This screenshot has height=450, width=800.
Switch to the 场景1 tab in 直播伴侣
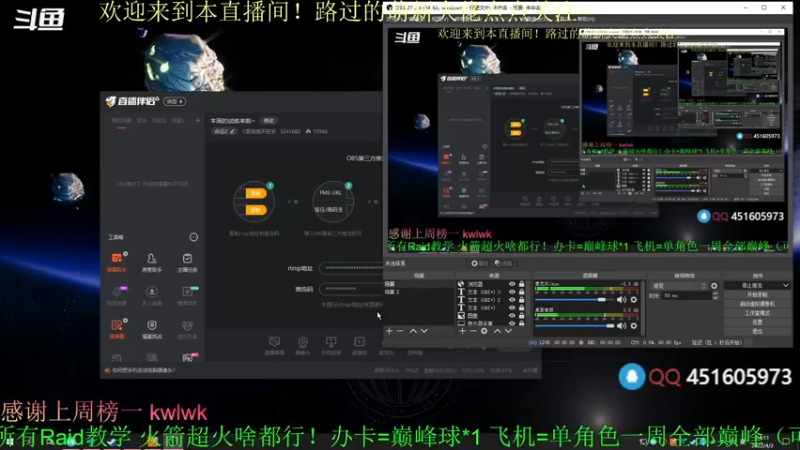[178, 121]
